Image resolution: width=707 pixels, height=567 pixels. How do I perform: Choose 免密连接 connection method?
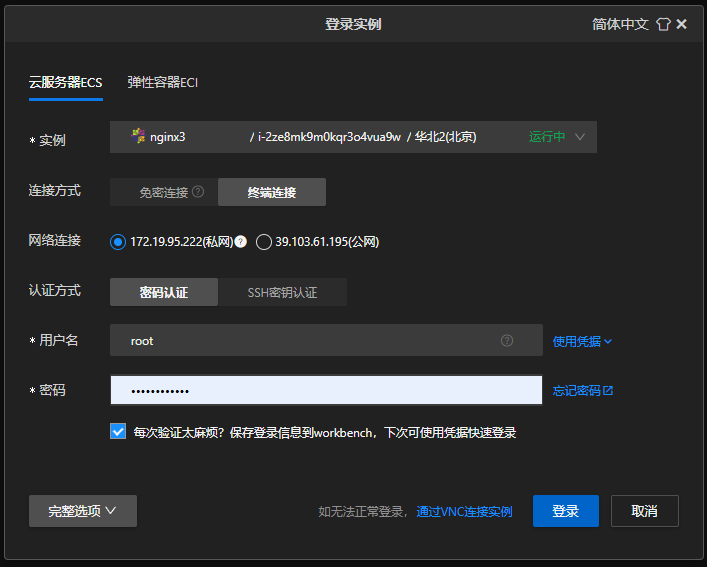164,192
